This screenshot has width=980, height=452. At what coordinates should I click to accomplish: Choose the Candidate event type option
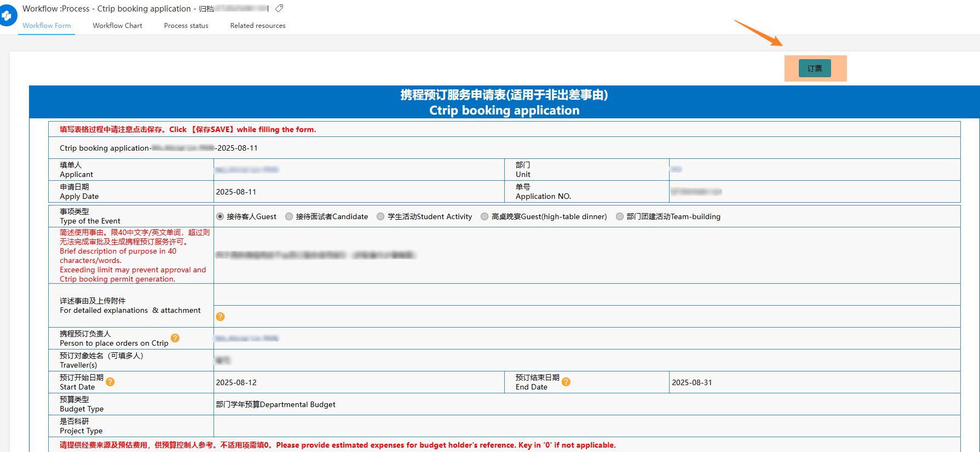click(289, 216)
